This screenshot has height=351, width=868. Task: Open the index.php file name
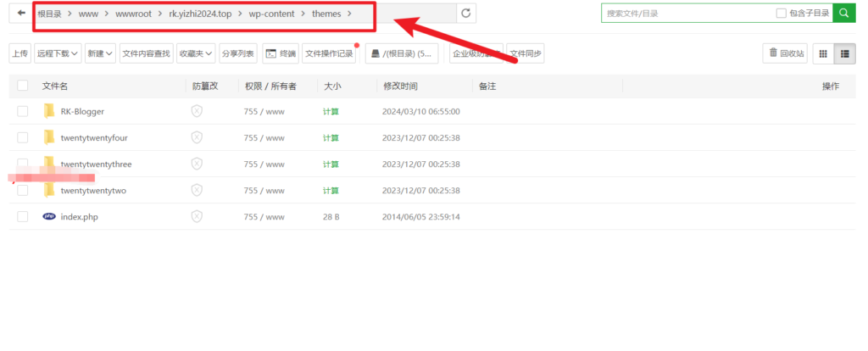tap(79, 216)
